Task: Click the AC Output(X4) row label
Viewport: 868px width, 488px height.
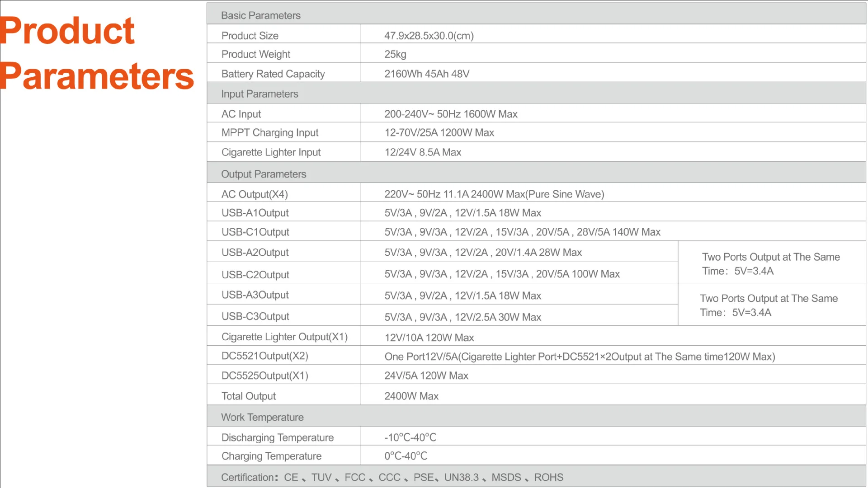Action: [x=254, y=194]
